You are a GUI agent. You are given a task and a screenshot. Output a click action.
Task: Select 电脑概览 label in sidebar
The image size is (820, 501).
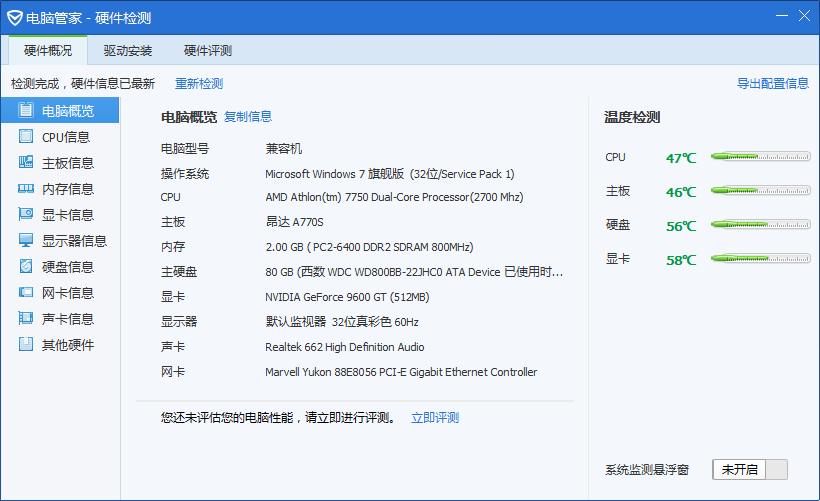[68, 111]
